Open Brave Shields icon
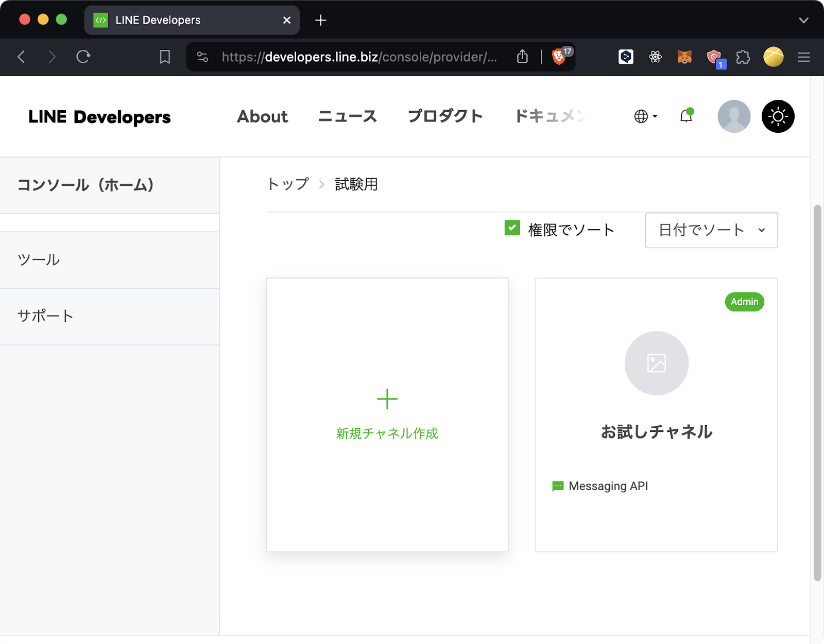This screenshot has height=644, width=824. [x=559, y=57]
